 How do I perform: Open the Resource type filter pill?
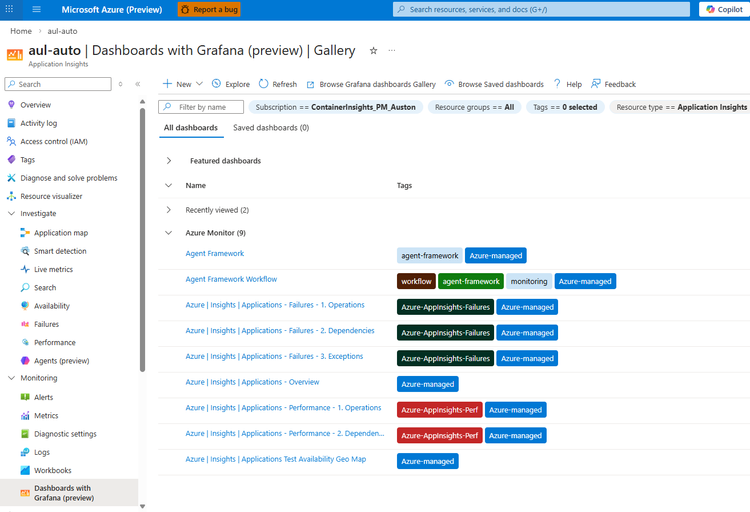680,107
